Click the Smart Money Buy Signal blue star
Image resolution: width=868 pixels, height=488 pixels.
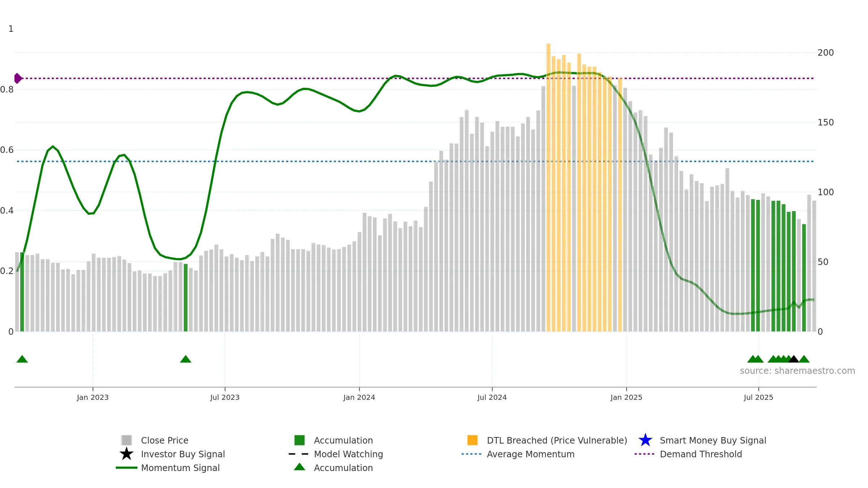click(x=645, y=440)
